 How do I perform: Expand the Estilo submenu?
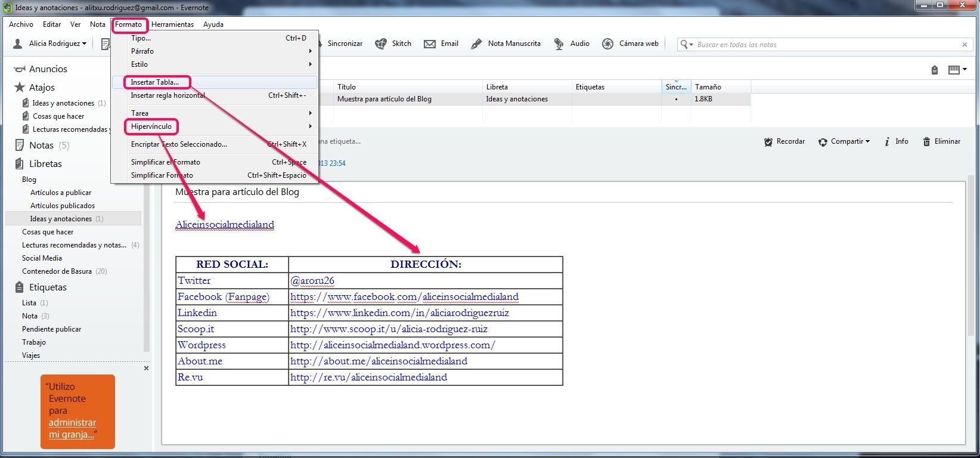pos(215,64)
